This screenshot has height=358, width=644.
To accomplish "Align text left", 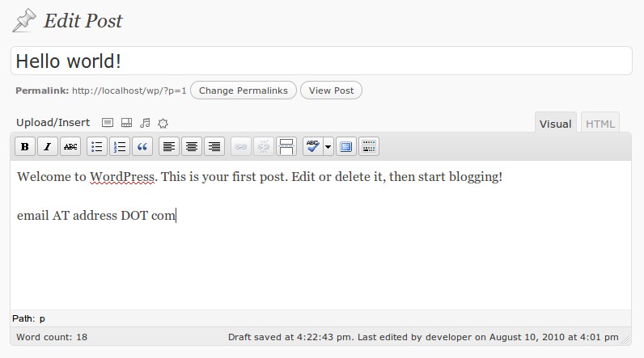I will coord(169,146).
